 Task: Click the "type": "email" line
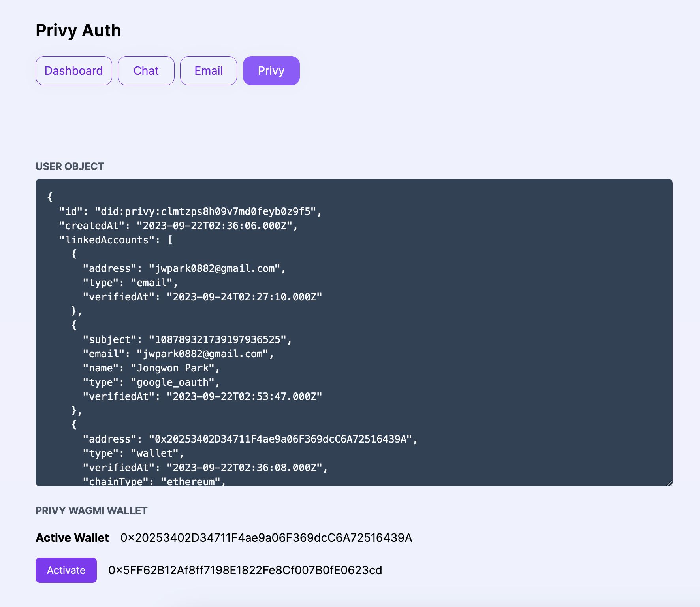click(x=130, y=283)
